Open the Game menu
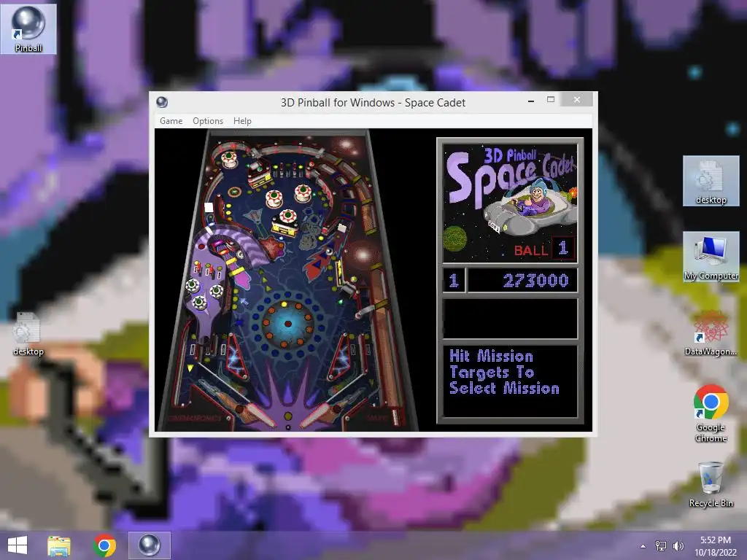This screenshot has width=747, height=560. click(171, 121)
